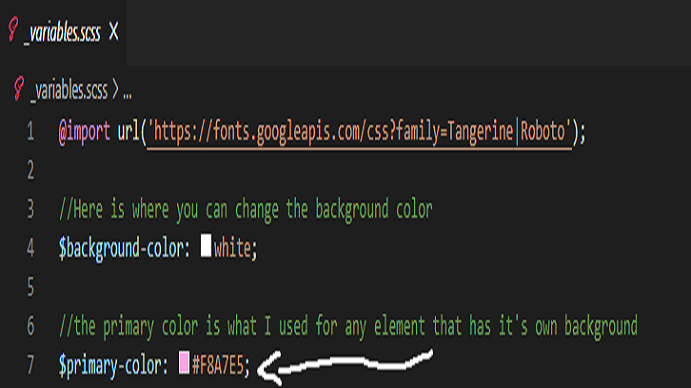Image resolution: width=691 pixels, height=388 pixels.
Task: Click the Sass file icon in the breadcrumb
Action: coord(19,89)
